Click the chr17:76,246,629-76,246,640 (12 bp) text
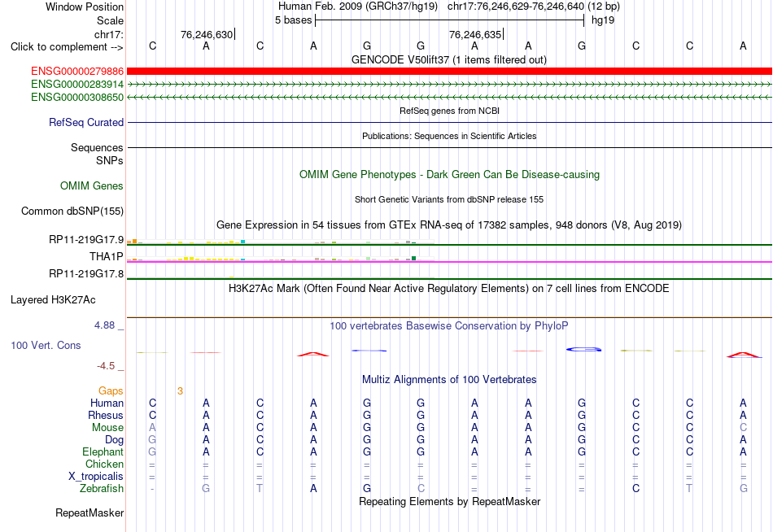This screenshot has height=532, width=773. [x=534, y=7]
